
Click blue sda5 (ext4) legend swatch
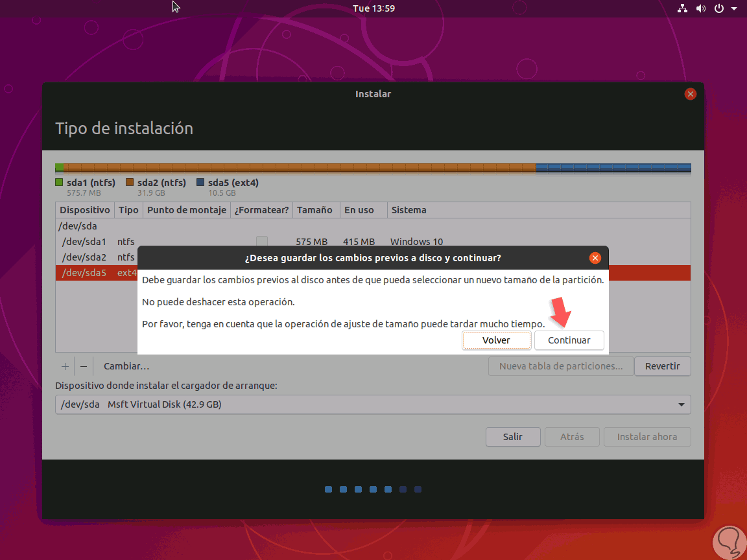(x=200, y=182)
